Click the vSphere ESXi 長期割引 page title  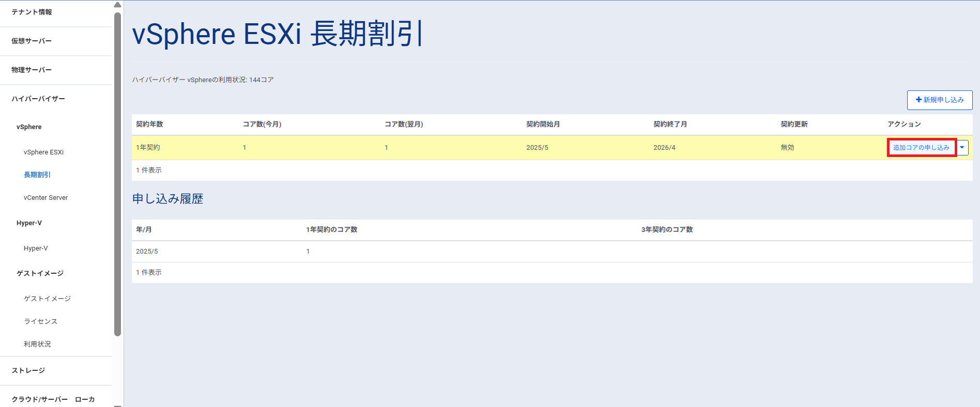pos(278,34)
